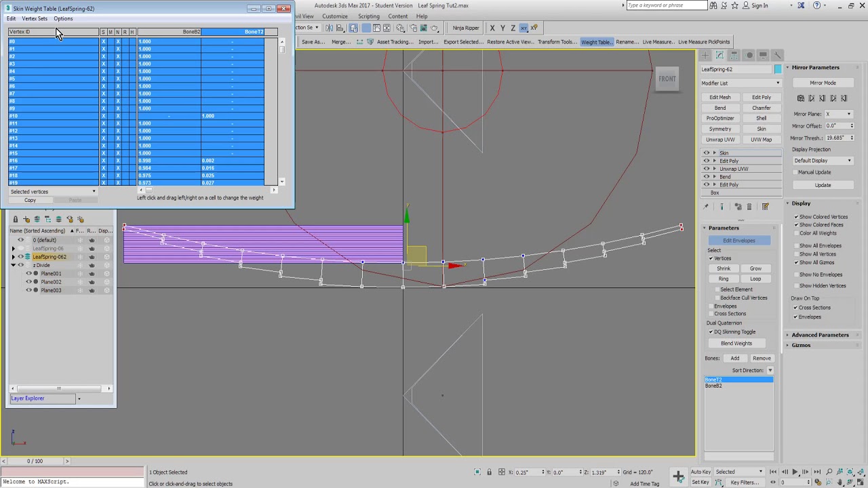
Task: Open Edit menu in Skin Weight Table
Action: coord(11,18)
